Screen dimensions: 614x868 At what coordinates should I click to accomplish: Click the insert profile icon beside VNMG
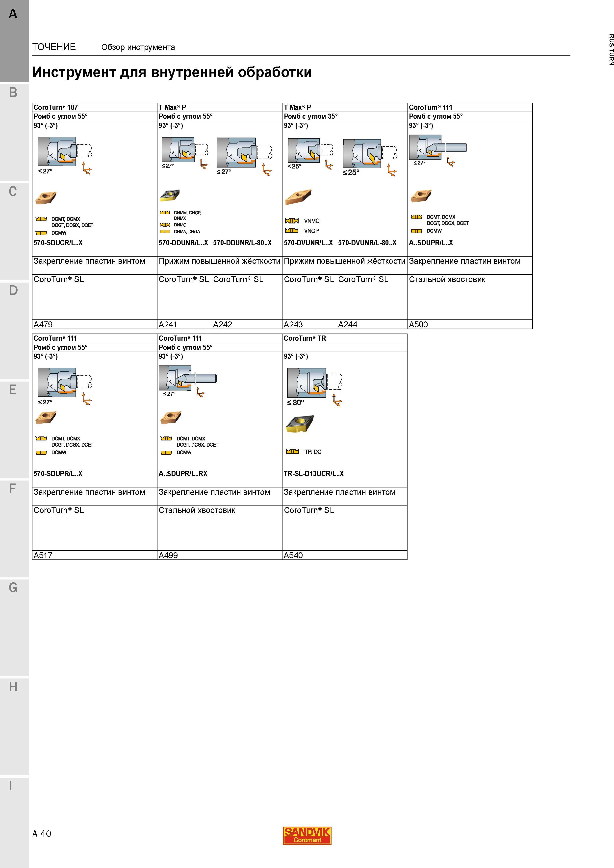point(292,221)
